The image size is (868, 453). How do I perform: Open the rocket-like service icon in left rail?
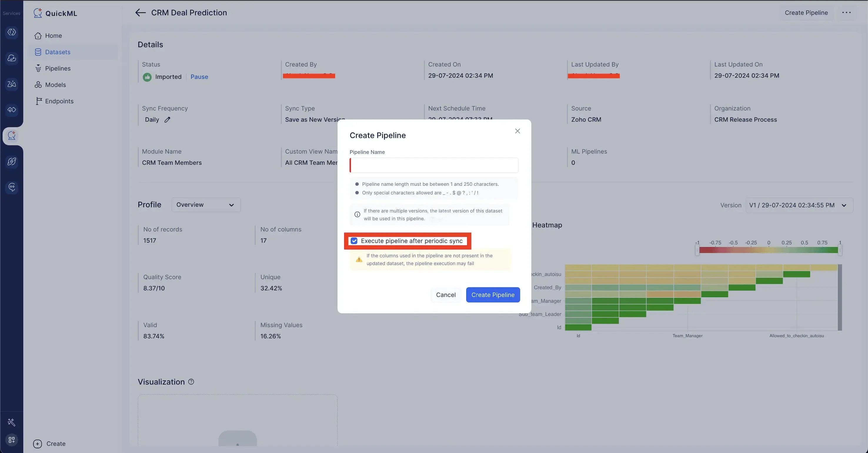pyautogui.click(x=12, y=161)
